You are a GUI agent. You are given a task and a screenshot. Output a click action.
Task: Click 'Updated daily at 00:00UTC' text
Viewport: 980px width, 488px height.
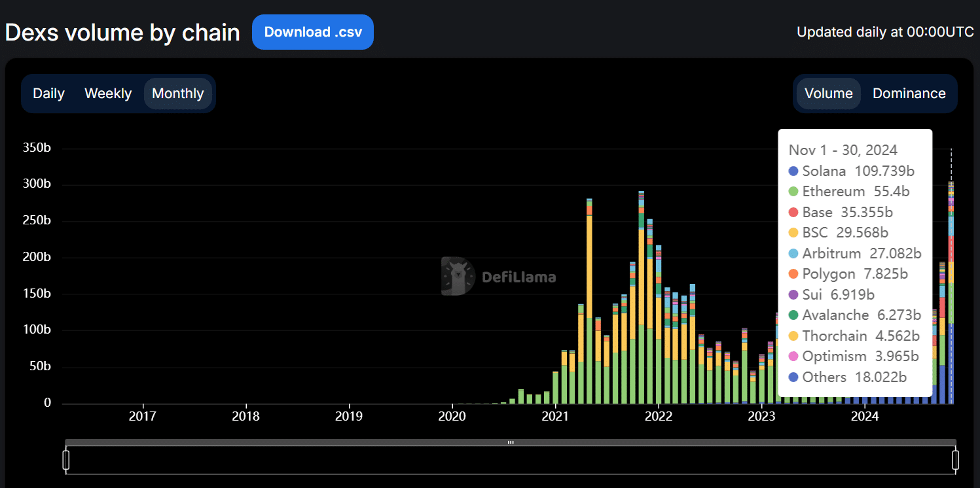[x=885, y=32]
